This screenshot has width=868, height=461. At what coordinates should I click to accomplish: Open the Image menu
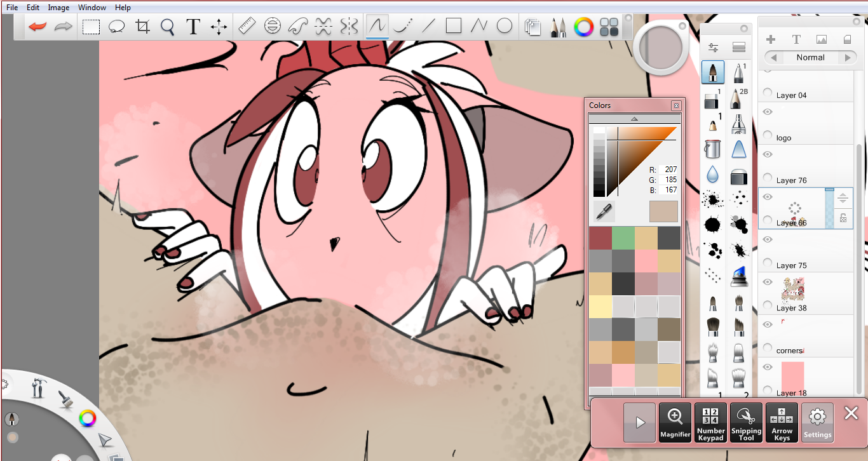[x=58, y=8]
